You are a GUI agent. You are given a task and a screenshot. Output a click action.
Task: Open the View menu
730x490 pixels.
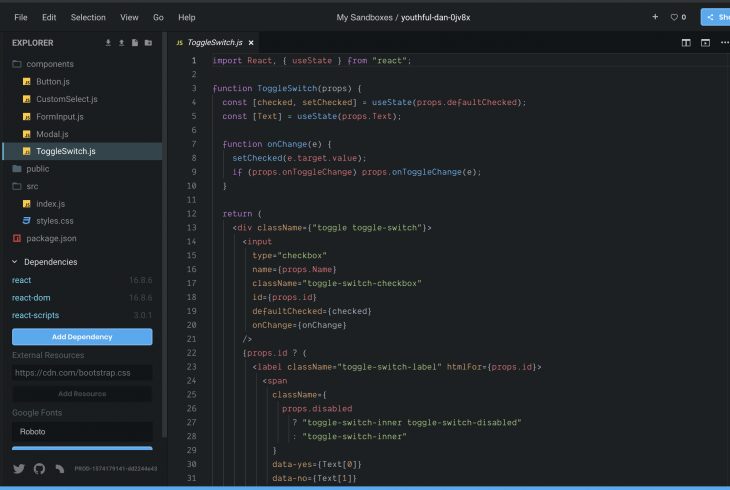pyautogui.click(x=129, y=17)
